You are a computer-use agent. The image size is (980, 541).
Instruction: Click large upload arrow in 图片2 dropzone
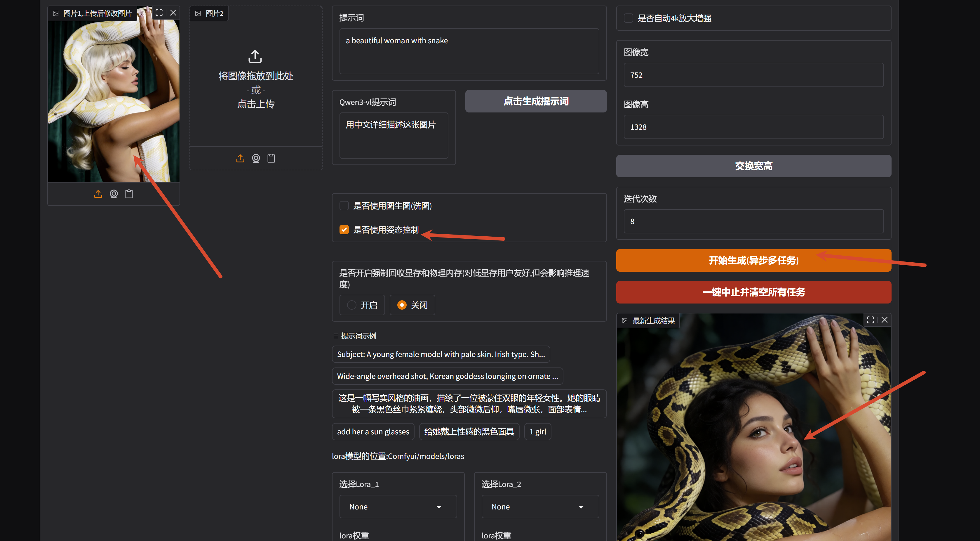[x=255, y=56]
